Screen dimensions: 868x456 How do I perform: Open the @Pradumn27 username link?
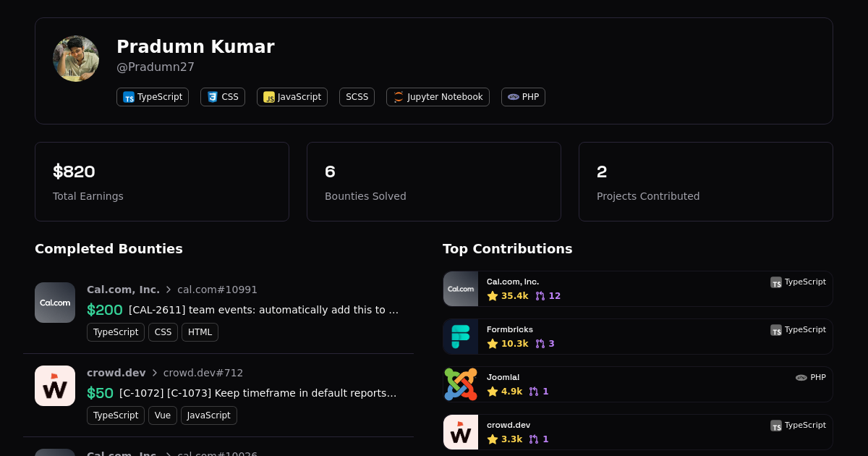[x=156, y=67]
